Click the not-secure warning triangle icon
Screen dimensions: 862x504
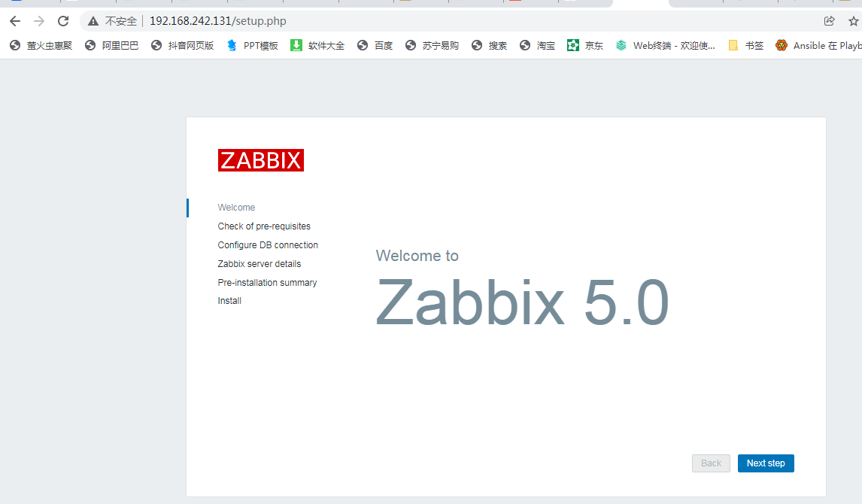[93, 21]
